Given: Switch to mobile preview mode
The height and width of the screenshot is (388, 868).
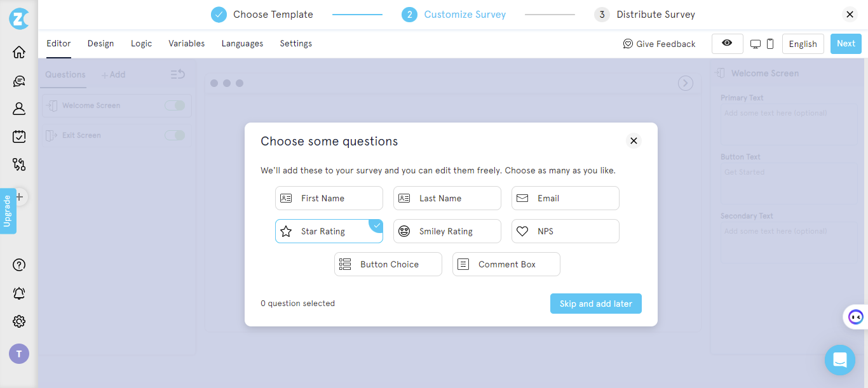Looking at the screenshot, I should click(770, 43).
